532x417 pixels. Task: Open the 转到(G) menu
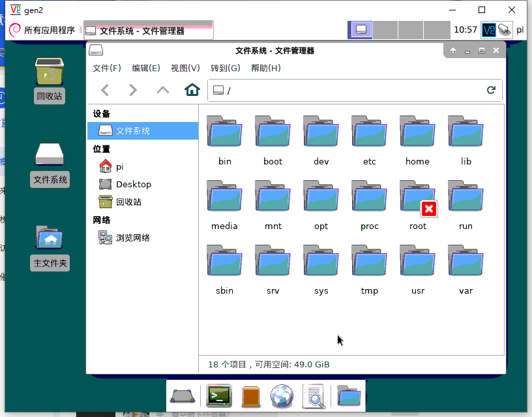226,69
